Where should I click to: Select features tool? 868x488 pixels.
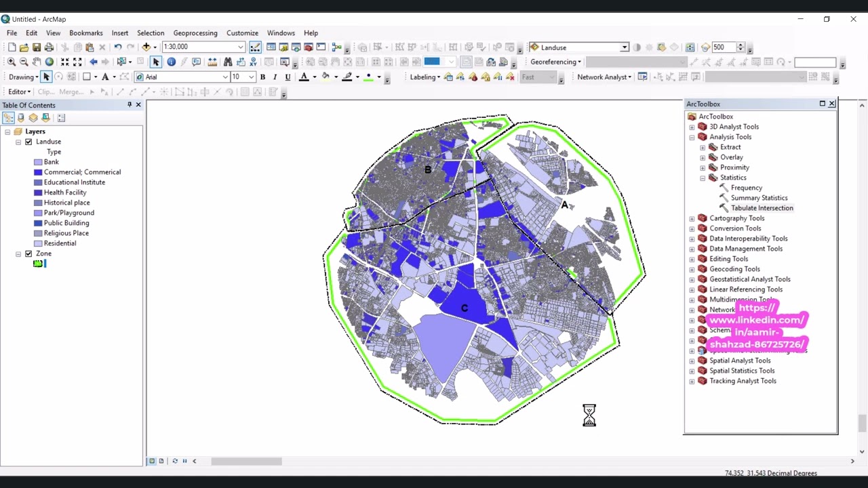(122, 62)
